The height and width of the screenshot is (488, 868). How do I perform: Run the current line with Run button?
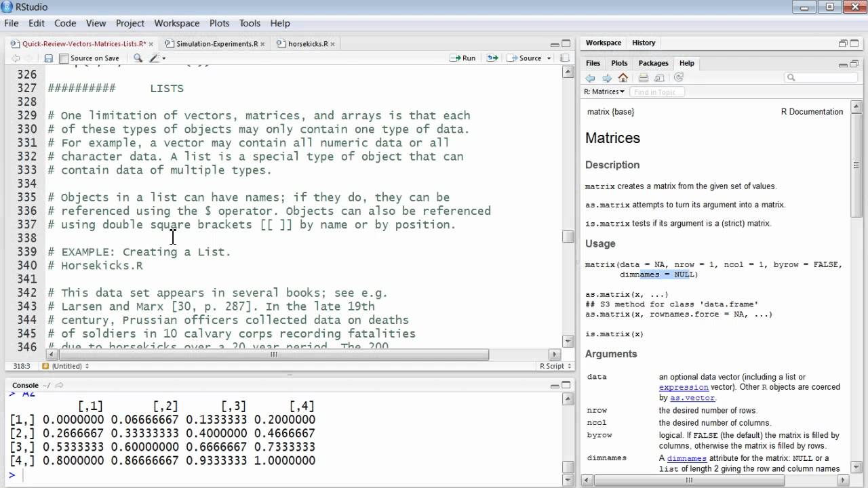463,58
